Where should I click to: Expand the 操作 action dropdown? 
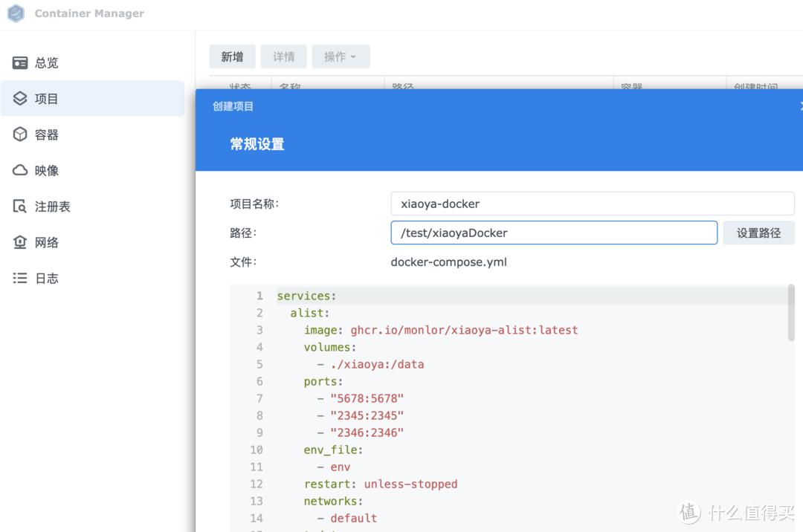[x=341, y=56]
